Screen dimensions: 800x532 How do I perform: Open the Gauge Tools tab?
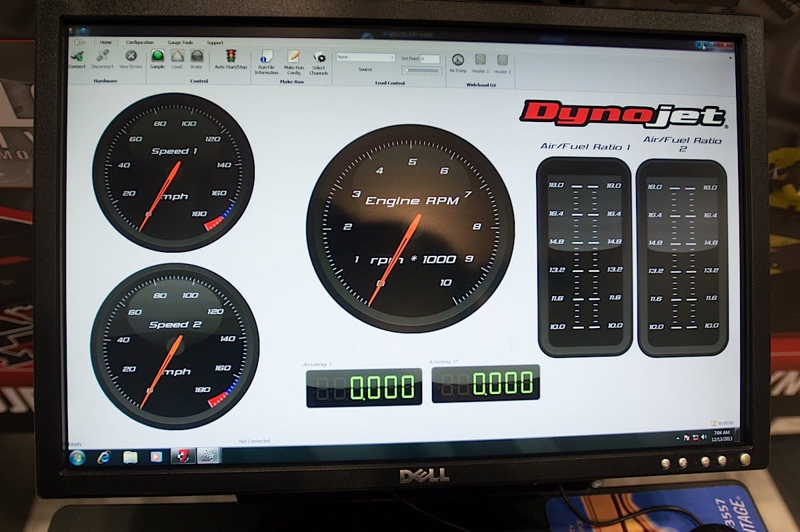coord(179,42)
